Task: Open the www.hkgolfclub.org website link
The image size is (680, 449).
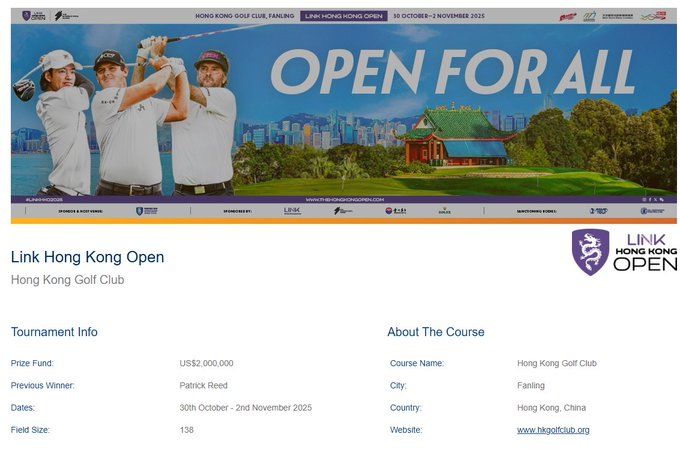Action: [553, 430]
